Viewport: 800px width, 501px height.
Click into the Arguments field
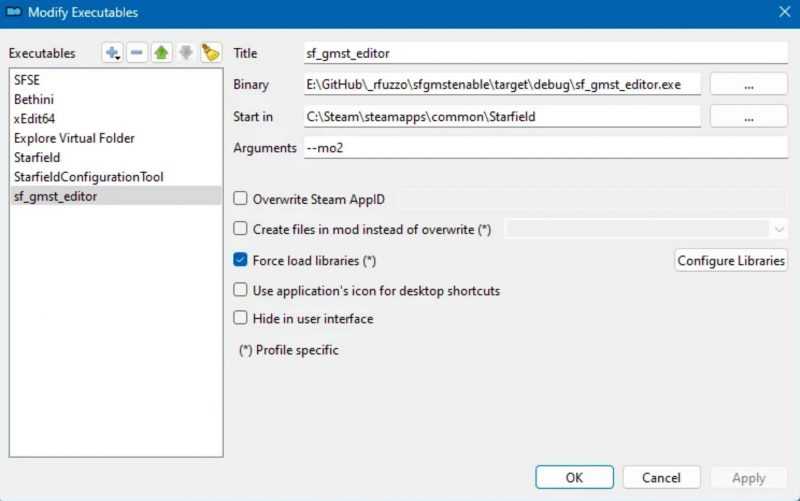(546, 147)
